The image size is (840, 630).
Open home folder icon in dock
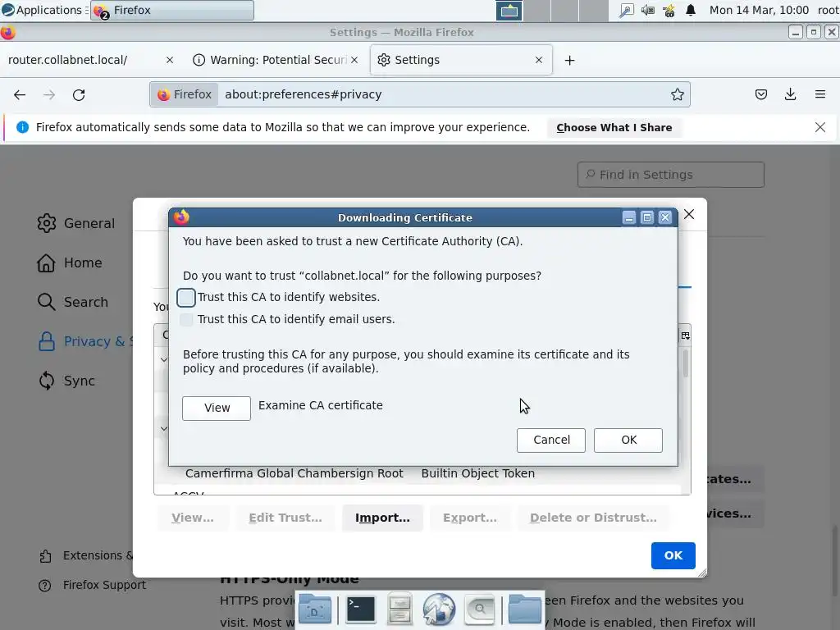tap(524, 609)
